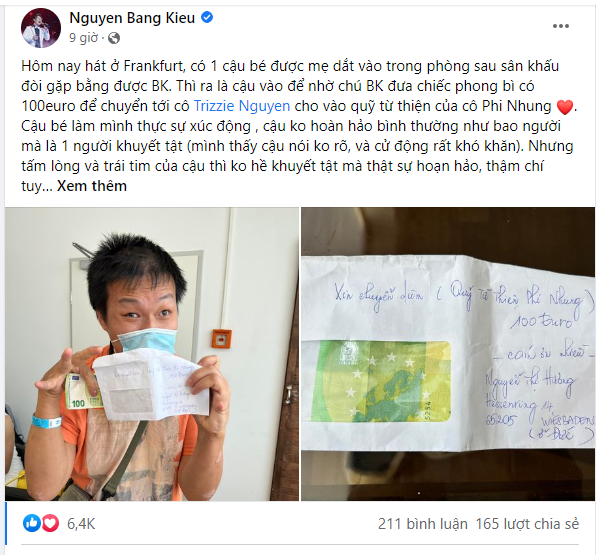View the 211 bình luận comments
Screen dimensions: 596x555
click(x=423, y=524)
